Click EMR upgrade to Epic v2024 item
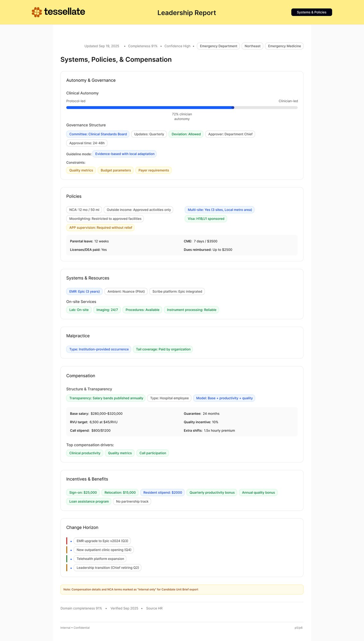This screenshot has height=641, width=364. [102, 541]
